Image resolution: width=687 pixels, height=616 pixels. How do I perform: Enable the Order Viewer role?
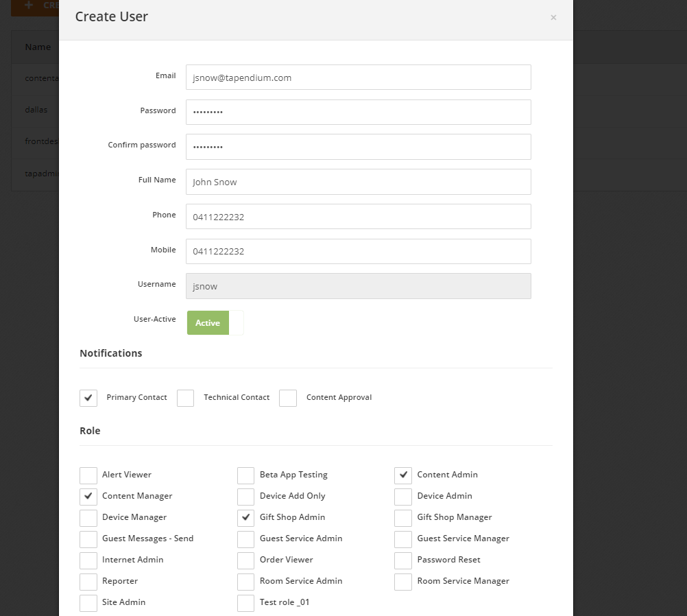click(245, 560)
